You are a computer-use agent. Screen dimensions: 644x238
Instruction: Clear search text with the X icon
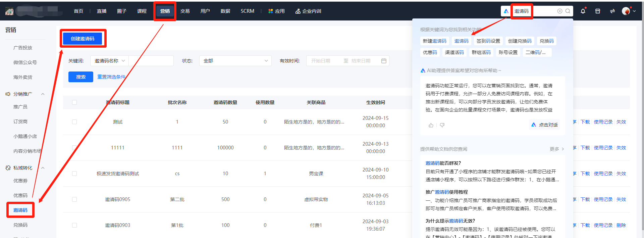560,11
